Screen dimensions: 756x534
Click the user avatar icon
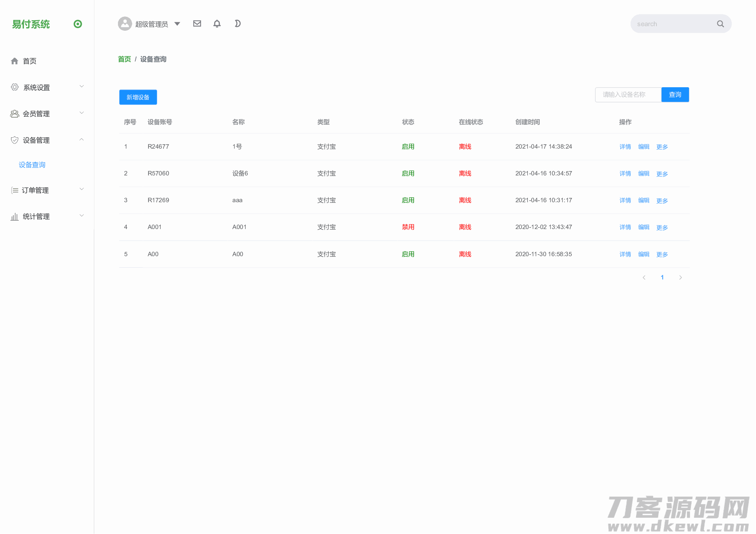click(x=125, y=24)
